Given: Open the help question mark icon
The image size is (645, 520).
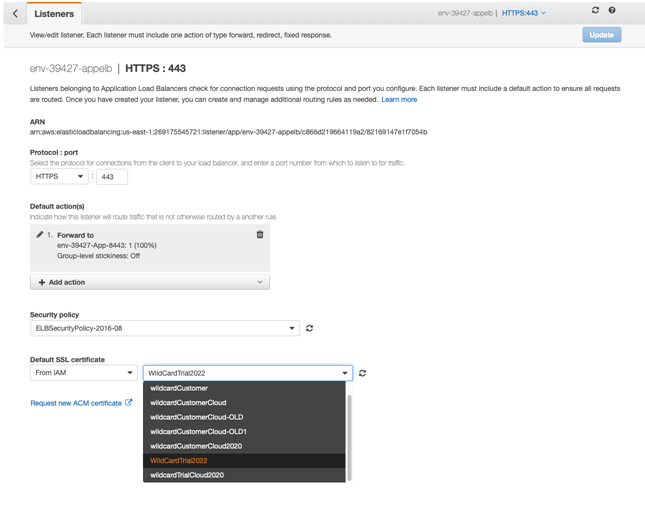Looking at the screenshot, I should (x=612, y=11).
